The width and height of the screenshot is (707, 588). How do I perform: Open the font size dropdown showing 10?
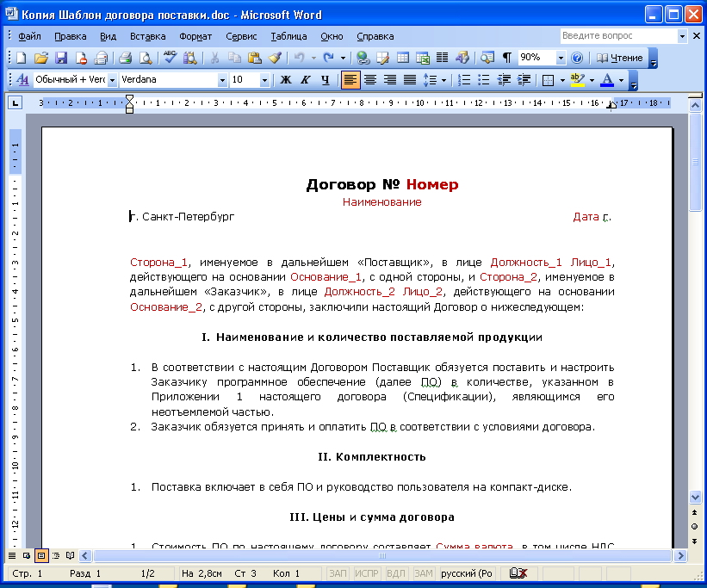[x=264, y=80]
